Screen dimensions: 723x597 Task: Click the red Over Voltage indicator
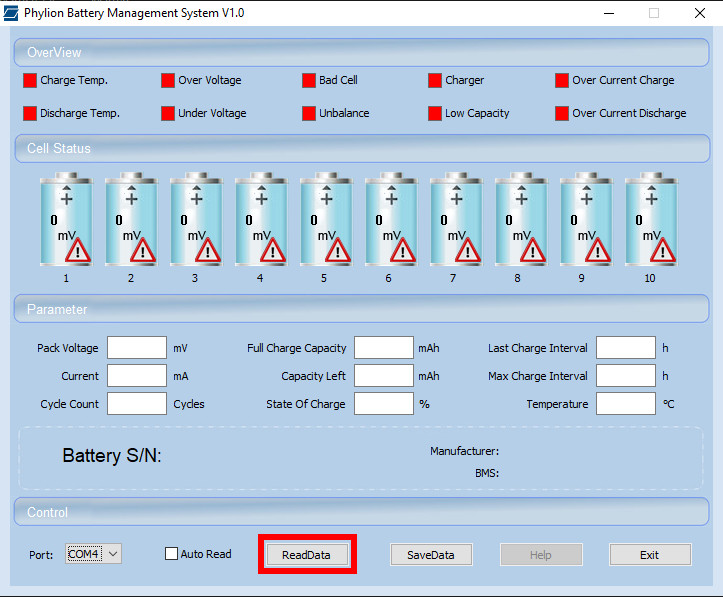pyautogui.click(x=168, y=80)
